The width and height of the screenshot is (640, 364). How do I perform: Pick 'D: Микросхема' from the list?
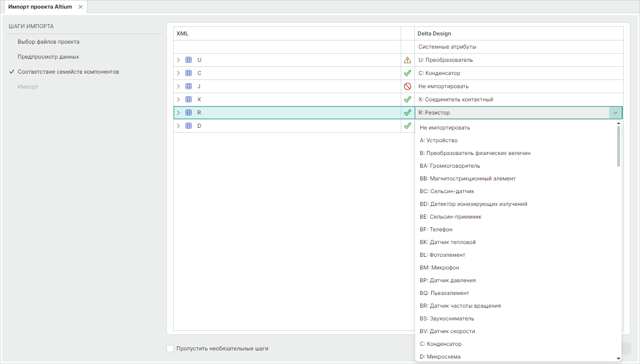click(x=440, y=357)
